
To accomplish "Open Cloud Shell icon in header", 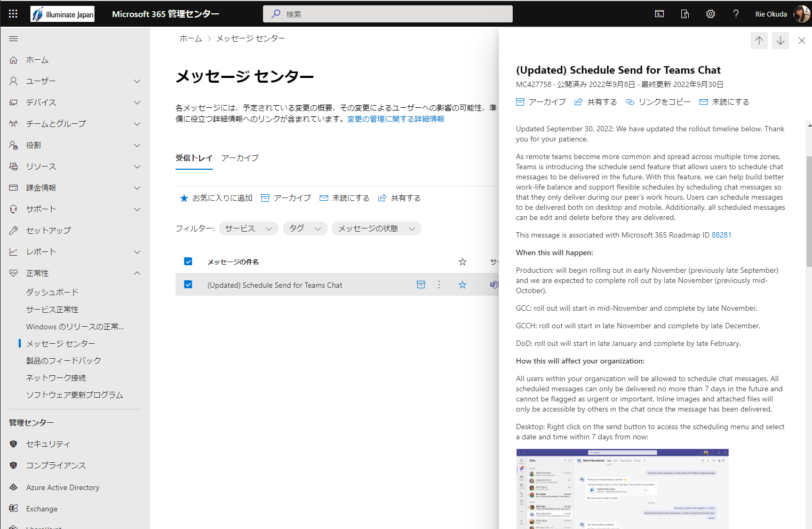I will [x=659, y=14].
